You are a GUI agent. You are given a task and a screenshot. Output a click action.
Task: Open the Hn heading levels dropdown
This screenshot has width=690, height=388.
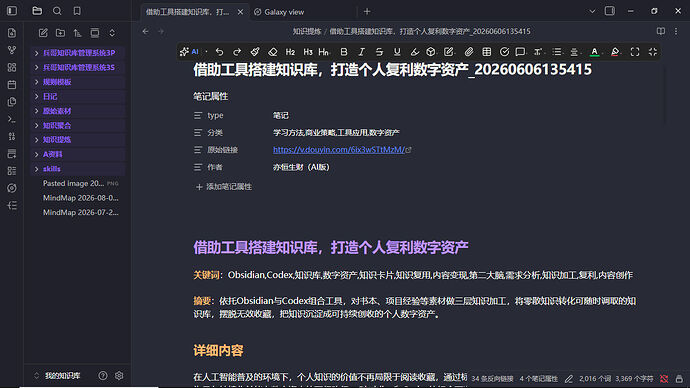(324, 52)
